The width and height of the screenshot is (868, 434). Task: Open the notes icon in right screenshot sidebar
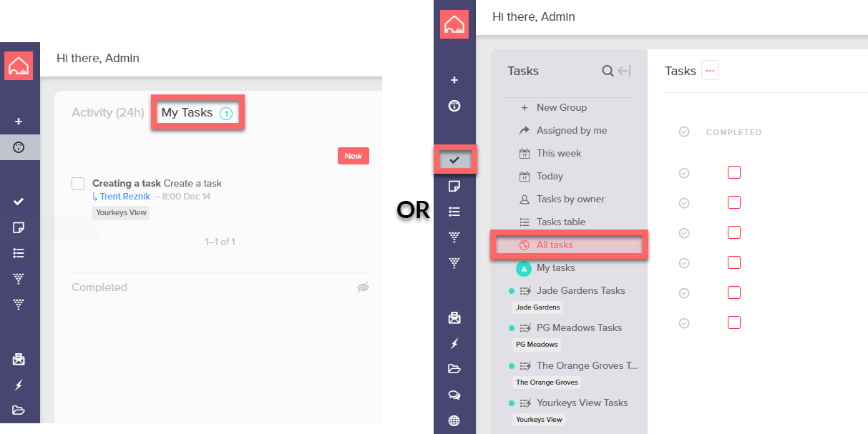454,186
